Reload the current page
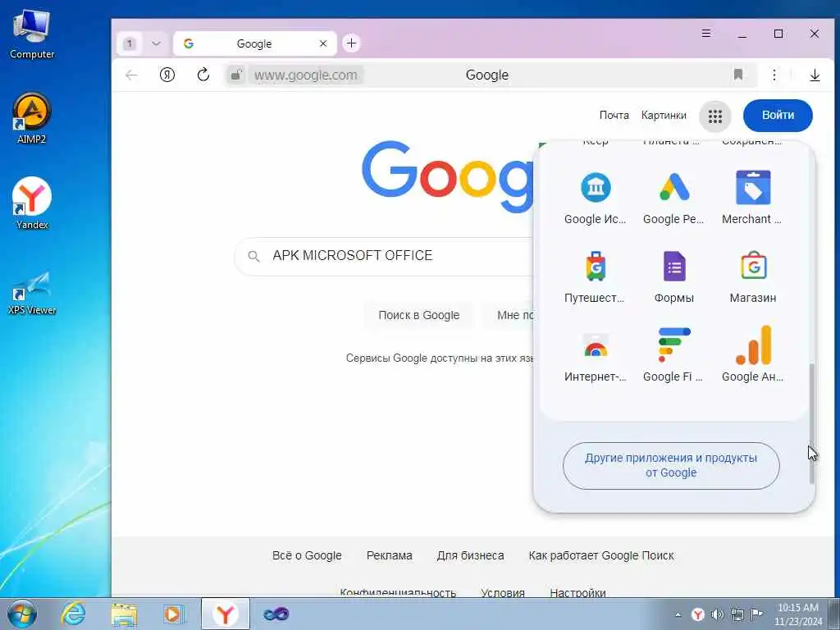The image size is (840, 630). point(203,75)
